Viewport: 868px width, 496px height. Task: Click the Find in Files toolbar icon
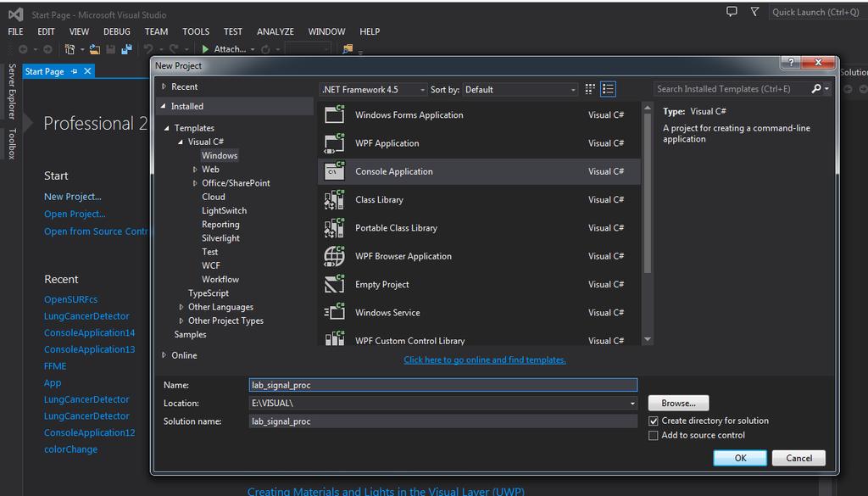[x=347, y=49]
